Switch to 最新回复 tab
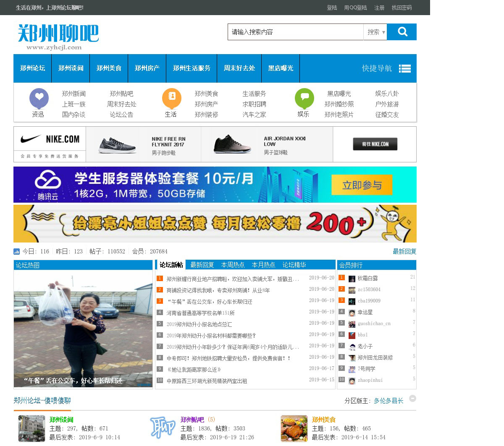 pyautogui.click(x=202, y=265)
